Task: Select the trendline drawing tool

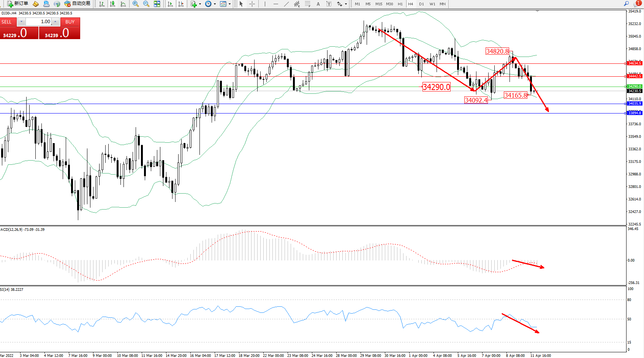Action: coord(286,4)
